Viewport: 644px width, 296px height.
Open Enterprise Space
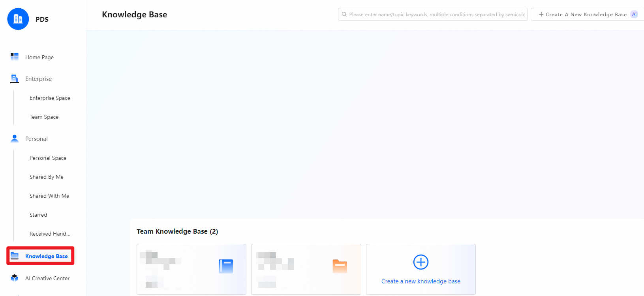coord(50,98)
